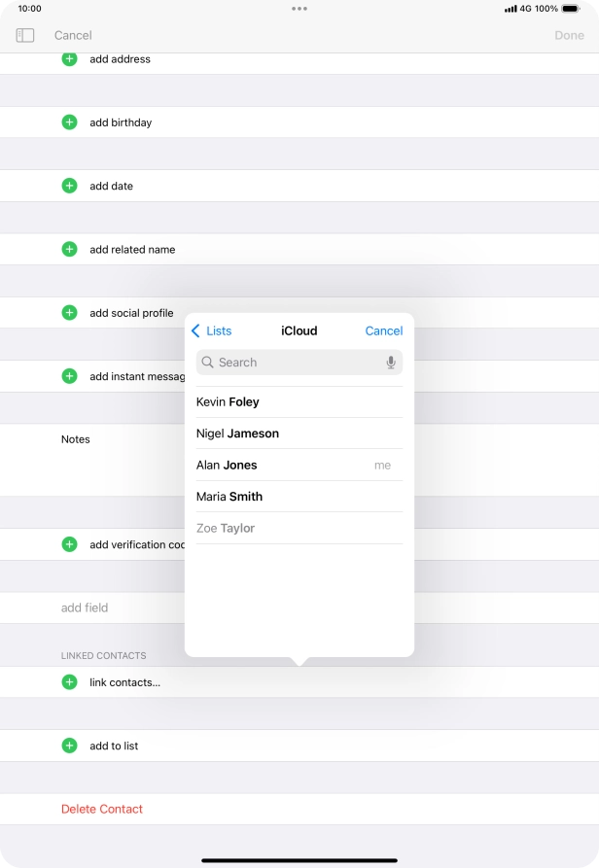
Task: Cancel the iCloud contact picker
Action: [x=383, y=330]
